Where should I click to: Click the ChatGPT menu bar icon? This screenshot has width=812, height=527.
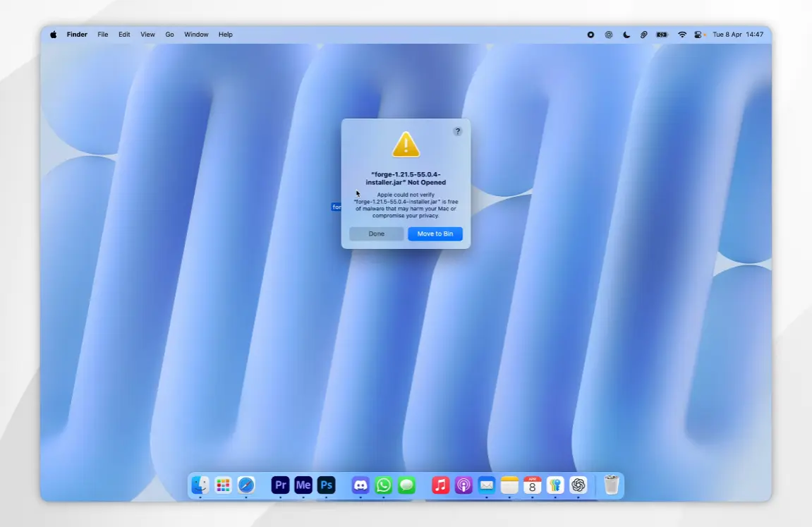[x=609, y=35]
